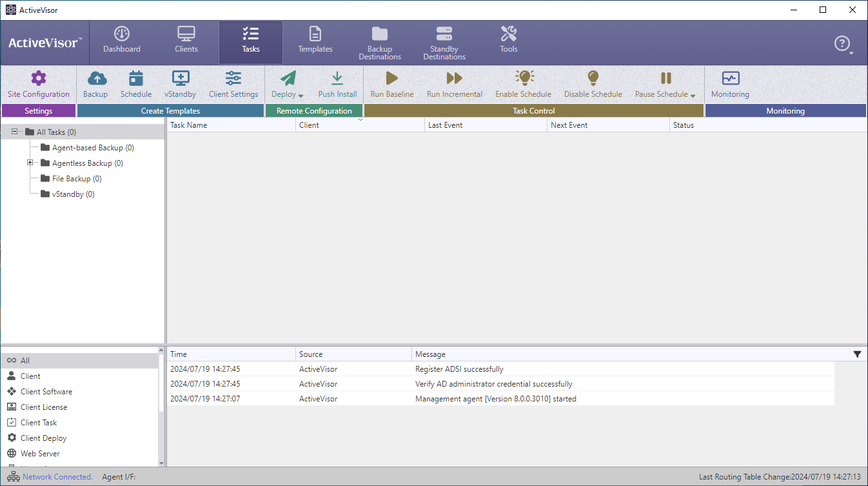Click the Last Routing Table Change status
Image resolution: width=868 pixels, height=486 pixels.
tap(780, 477)
